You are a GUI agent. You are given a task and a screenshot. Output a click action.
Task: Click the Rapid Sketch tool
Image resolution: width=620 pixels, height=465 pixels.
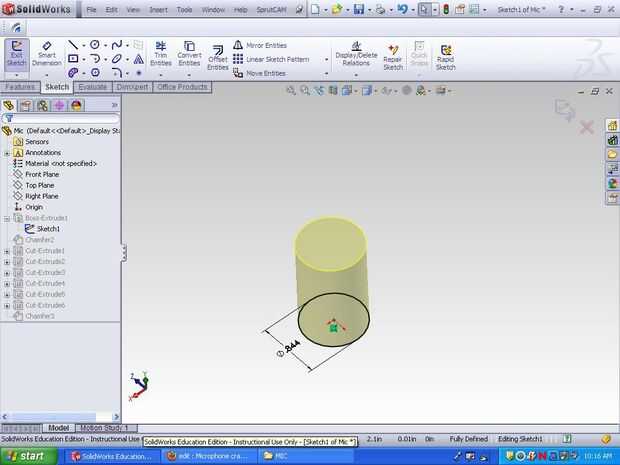[x=445, y=58]
